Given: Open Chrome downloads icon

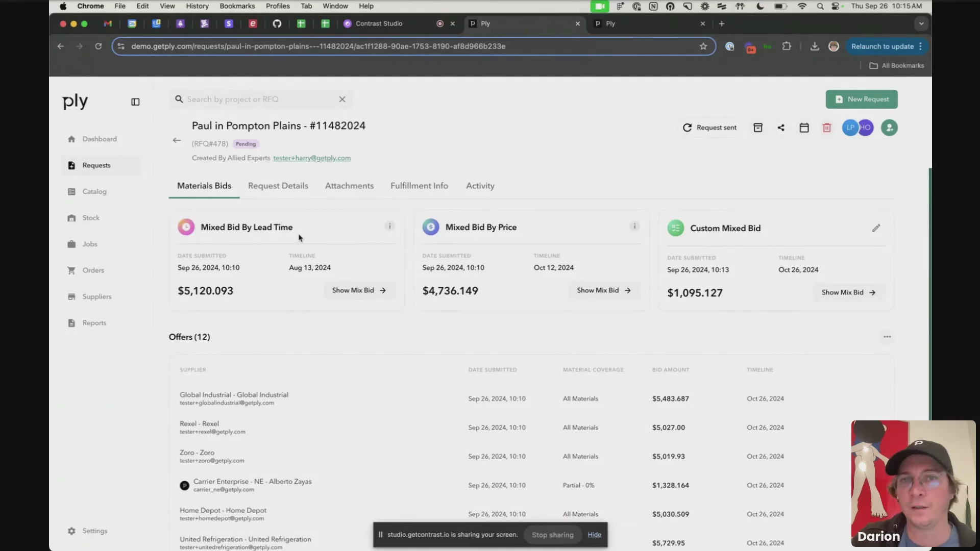Looking at the screenshot, I should point(815,46).
